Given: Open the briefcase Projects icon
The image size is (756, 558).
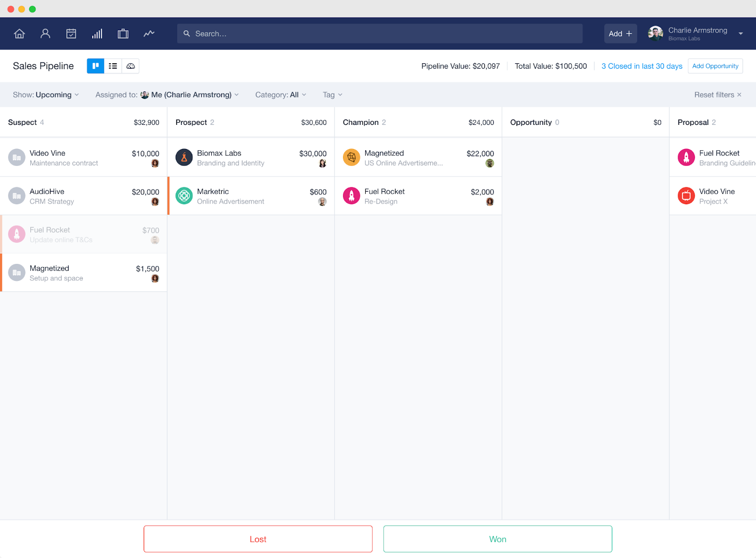Looking at the screenshot, I should tap(123, 34).
